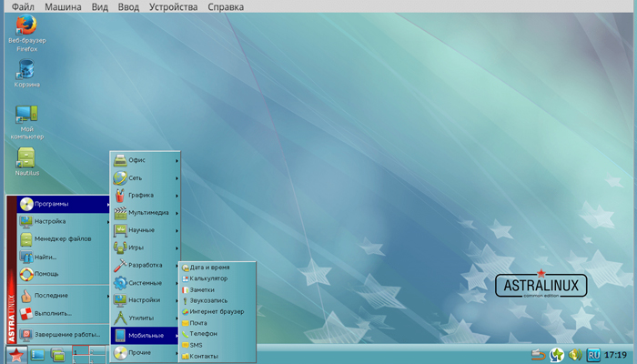637x364 pixels.
Task: Click Выполнить... in start menu
Action: [64, 313]
